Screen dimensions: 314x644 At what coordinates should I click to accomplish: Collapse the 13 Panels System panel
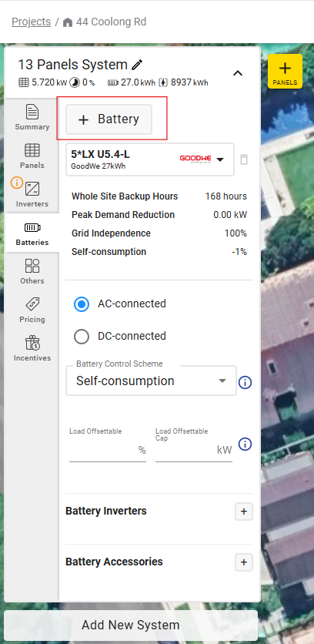point(238,73)
